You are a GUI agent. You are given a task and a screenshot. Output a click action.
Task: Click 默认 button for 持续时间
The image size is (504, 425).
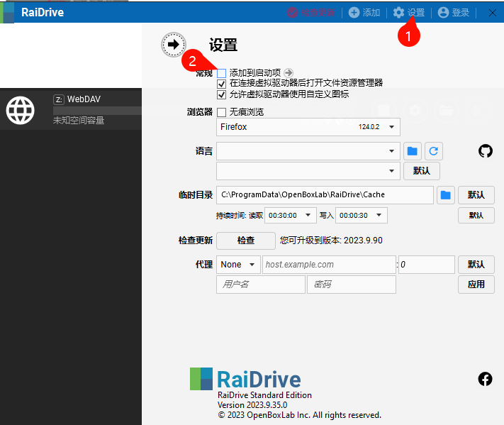(x=476, y=215)
